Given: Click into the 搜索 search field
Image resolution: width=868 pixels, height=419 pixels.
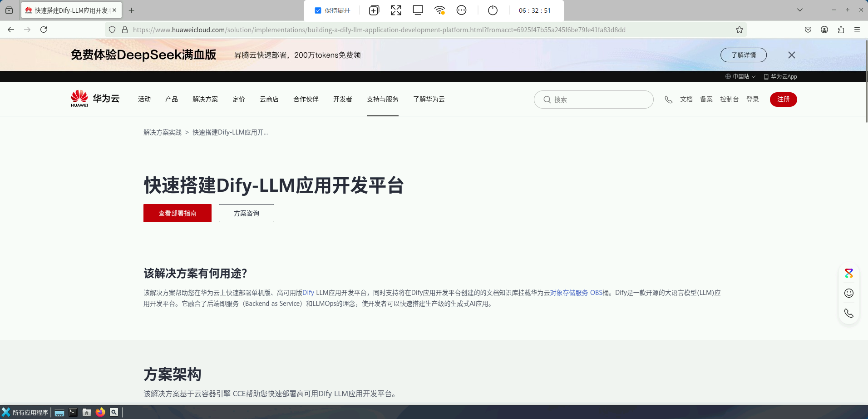Looking at the screenshot, I should click(x=593, y=100).
